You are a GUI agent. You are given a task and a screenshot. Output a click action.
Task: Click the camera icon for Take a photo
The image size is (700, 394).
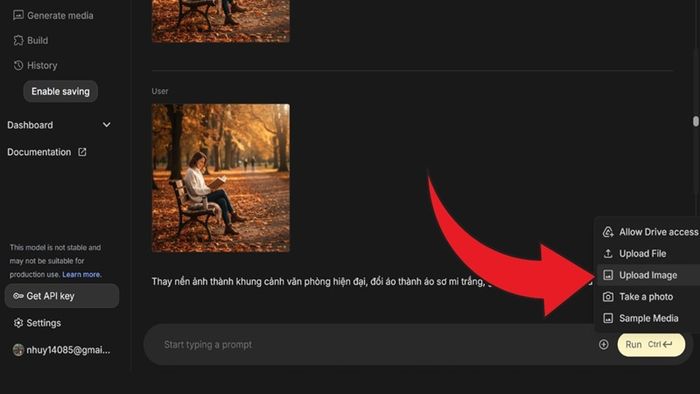608,297
